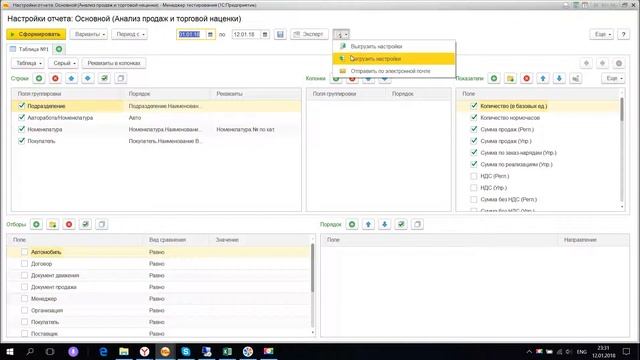Open 1C Enterprise app in Windows taskbar

(x=165, y=351)
